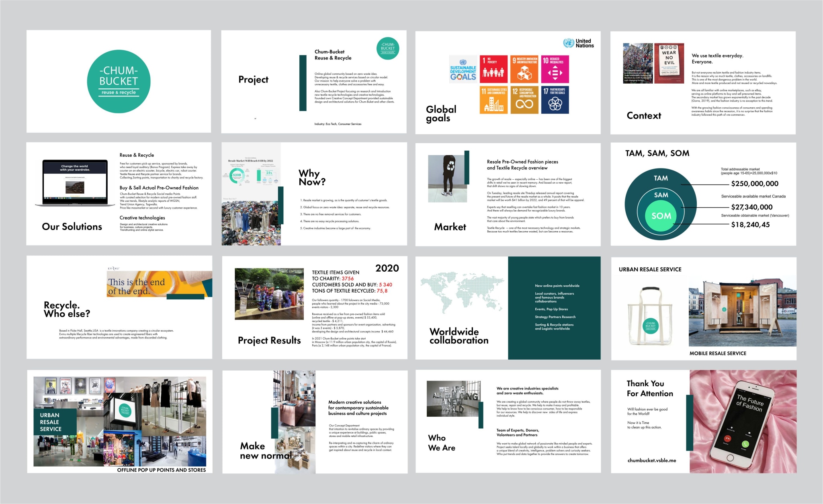Image resolution: width=823 pixels, height=504 pixels.
Task: Click the Wear No Evil book cover
Action: [x=669, y=64]
